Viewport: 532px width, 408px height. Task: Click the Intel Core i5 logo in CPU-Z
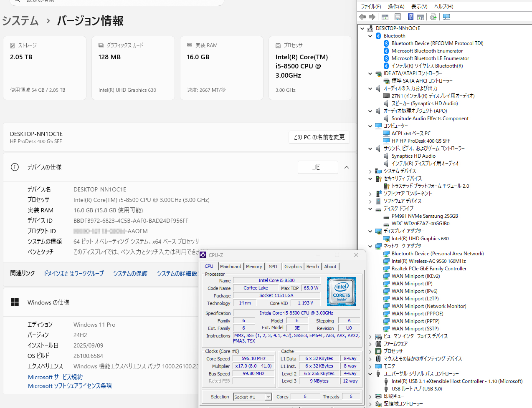click(x=342, y=292)
